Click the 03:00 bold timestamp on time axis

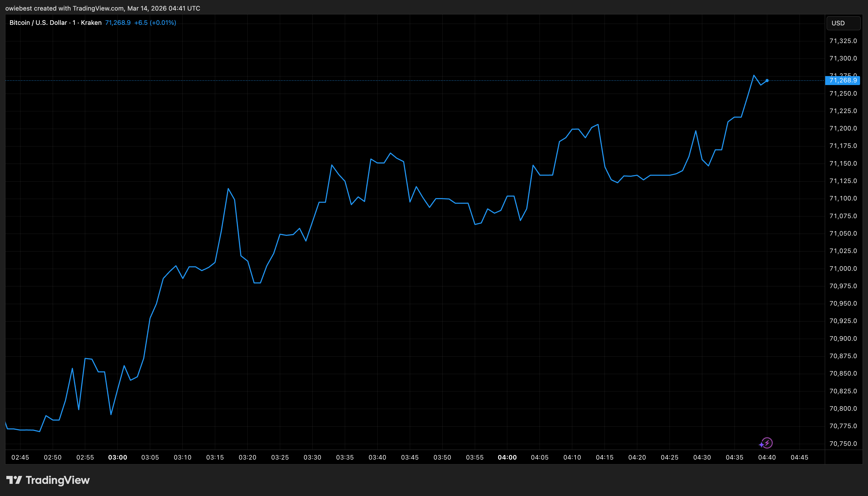tap(118, 457)
